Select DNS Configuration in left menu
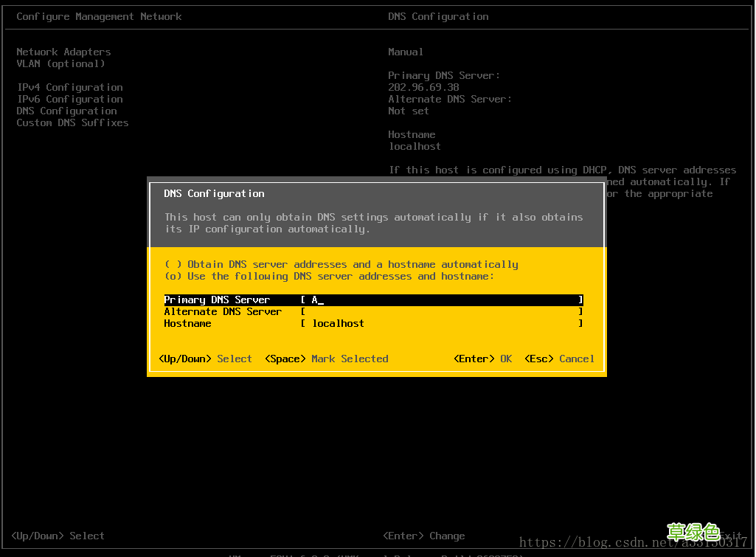Image resolution: width=756 pixels, height=557 pixels. point(66,111)
